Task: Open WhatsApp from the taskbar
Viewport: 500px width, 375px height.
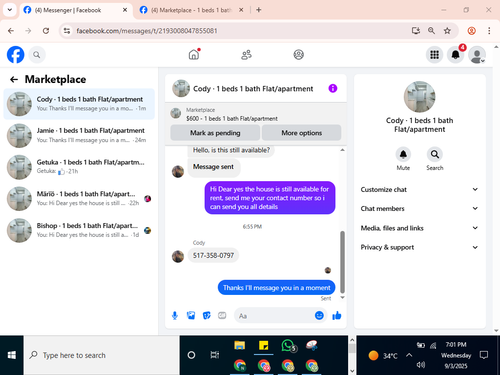Action: pos(288,346)
